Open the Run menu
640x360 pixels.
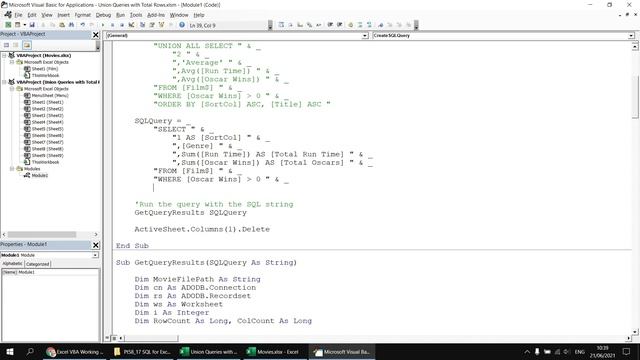pos(120,15)
